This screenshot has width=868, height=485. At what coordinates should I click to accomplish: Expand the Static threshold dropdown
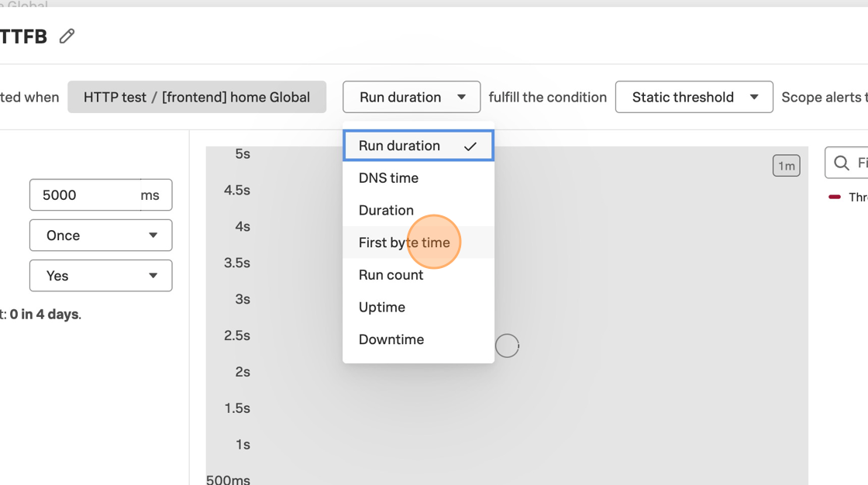(x=694, y=97)
